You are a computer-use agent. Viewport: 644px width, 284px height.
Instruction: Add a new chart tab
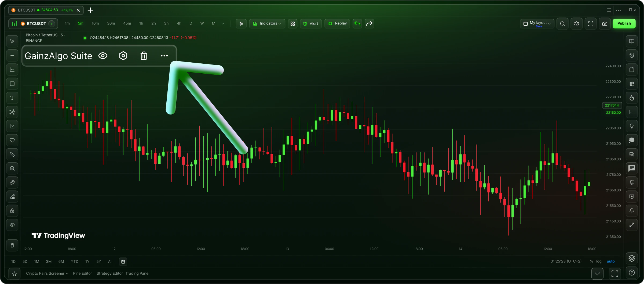(90, 10)
